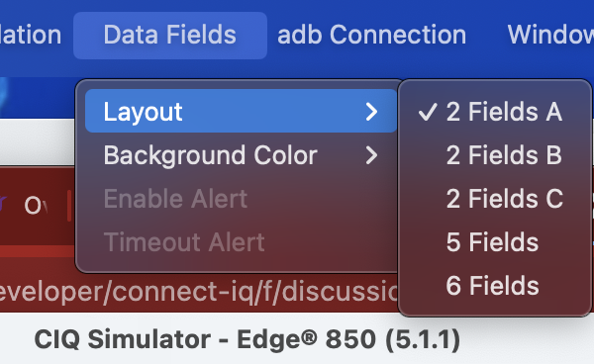Open the menu ending in 'lation'
Image resolution: width=594 pixels, height=364 pixels.
(31, 36)
